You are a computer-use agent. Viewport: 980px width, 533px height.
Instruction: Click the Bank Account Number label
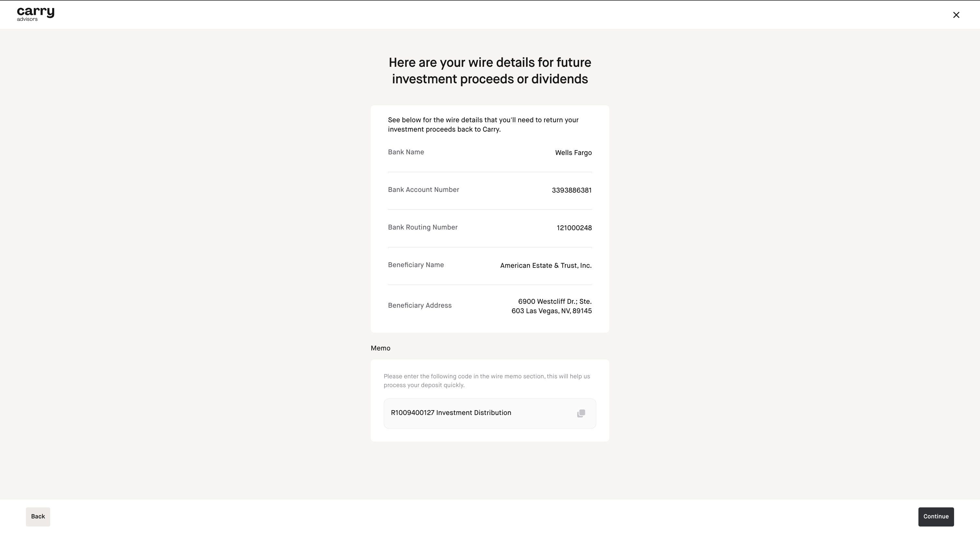[x=423, y=190]
